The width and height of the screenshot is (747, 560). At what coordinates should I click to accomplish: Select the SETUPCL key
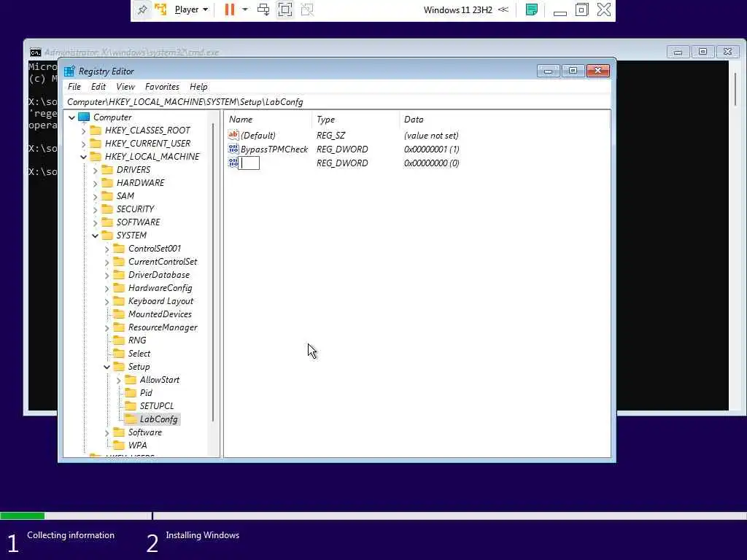157,405
